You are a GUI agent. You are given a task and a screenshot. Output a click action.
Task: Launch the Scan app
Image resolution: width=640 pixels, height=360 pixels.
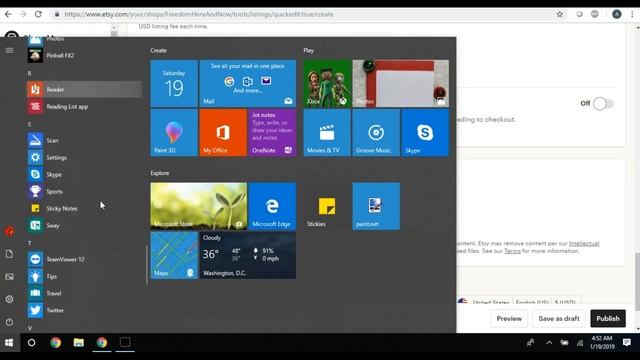point(84,140)
